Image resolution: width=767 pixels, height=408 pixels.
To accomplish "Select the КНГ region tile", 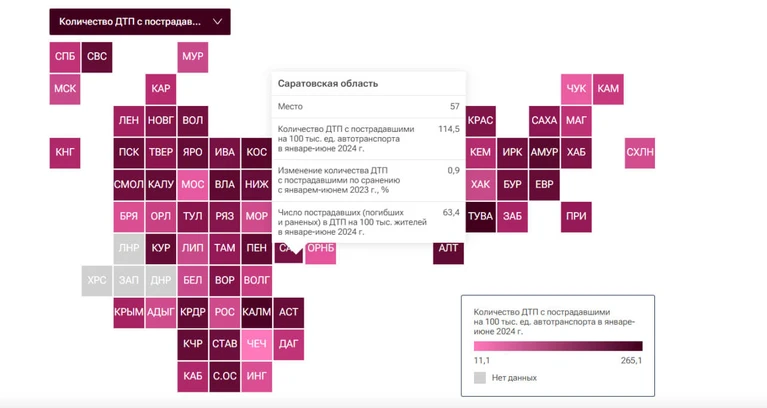I will [65, 153].
